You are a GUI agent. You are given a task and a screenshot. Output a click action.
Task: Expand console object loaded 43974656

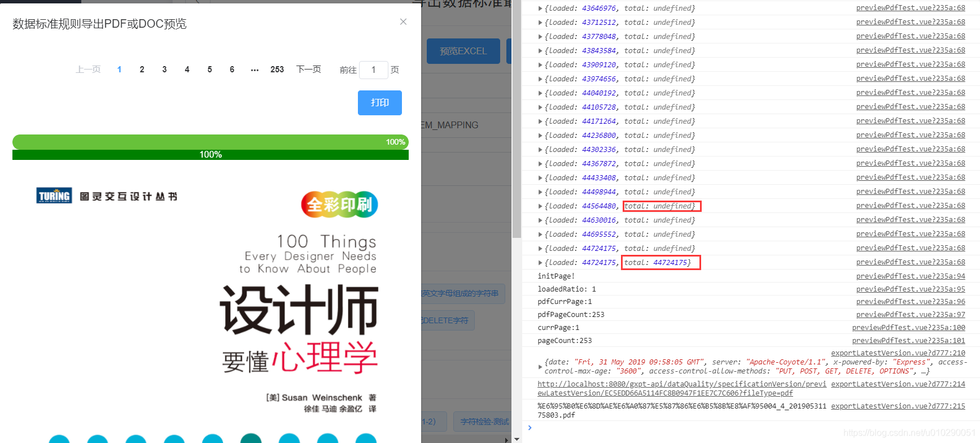540,79
